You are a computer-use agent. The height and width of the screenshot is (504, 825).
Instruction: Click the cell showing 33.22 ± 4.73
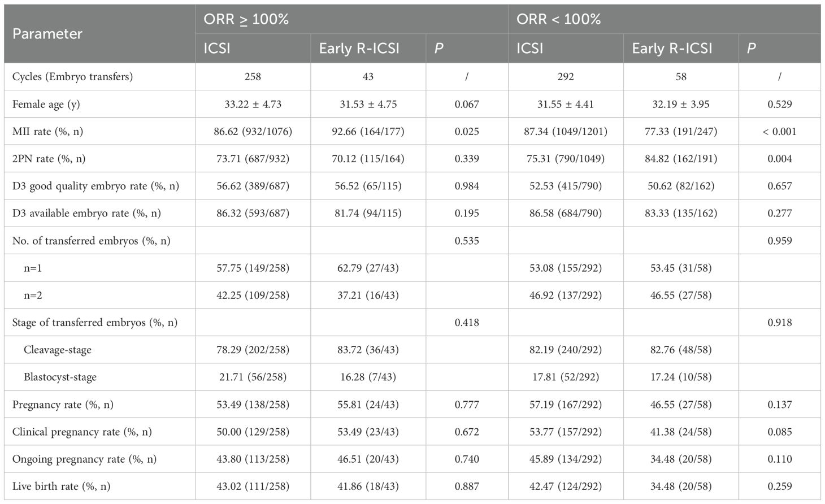pyautogui.click(x=253, y=104)
